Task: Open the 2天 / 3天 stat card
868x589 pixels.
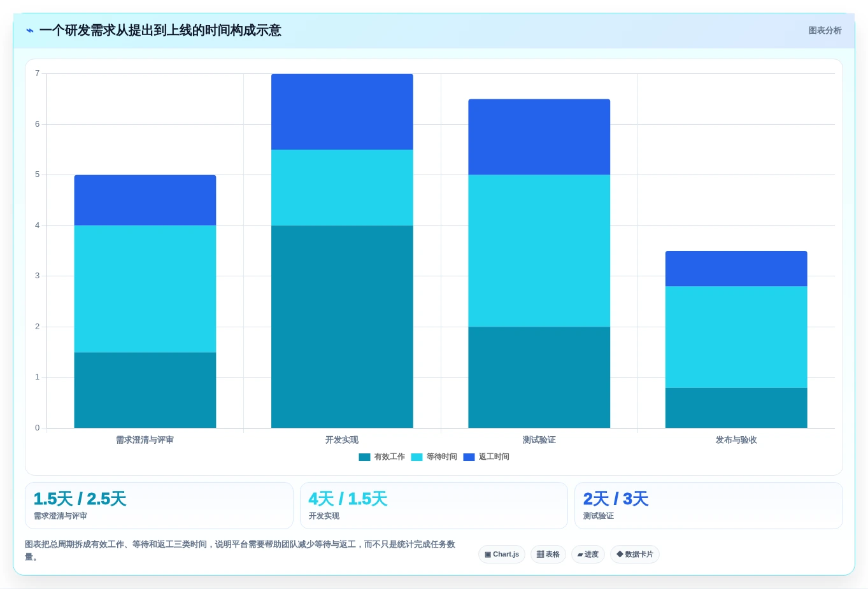Action: 709,506
